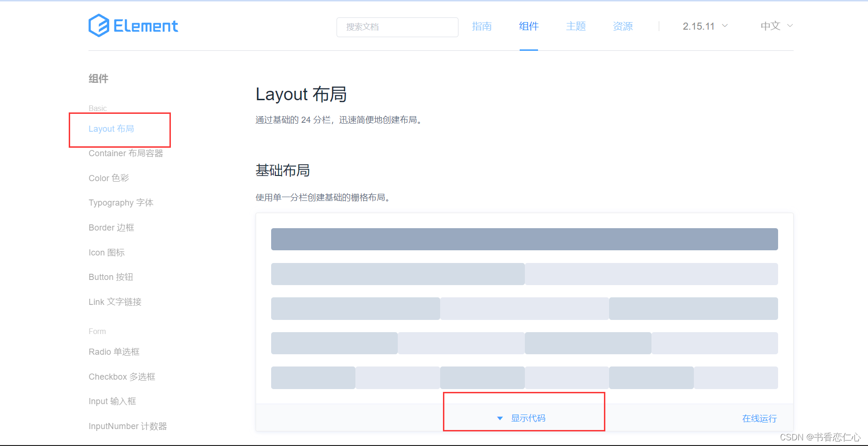868x446 pixels.
Task: Open Button 按钮 page
Action: pos(111,277)
